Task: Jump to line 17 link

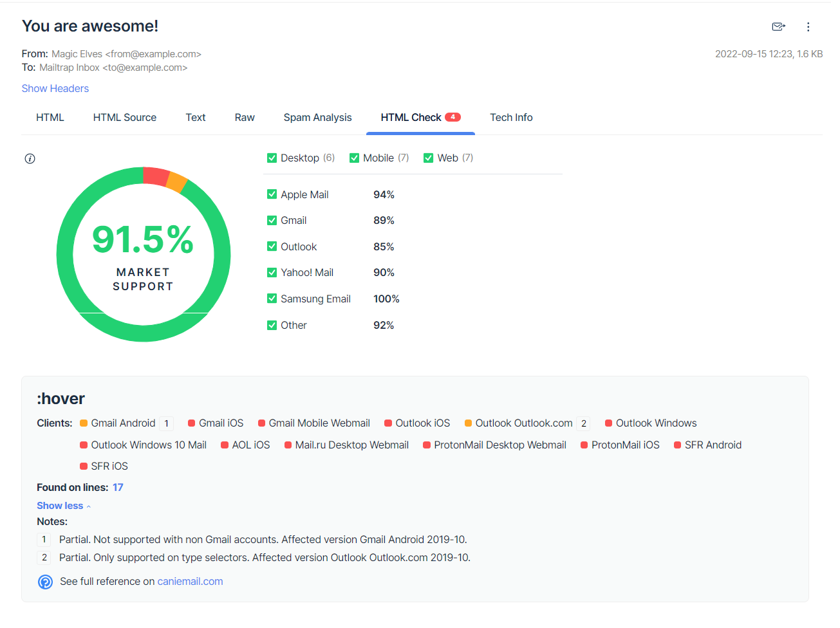Action: [118, 488]
